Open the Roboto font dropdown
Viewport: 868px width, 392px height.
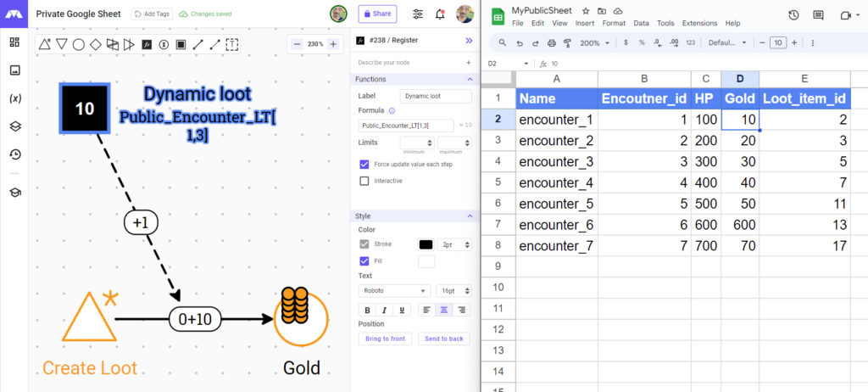click(393, 290)
